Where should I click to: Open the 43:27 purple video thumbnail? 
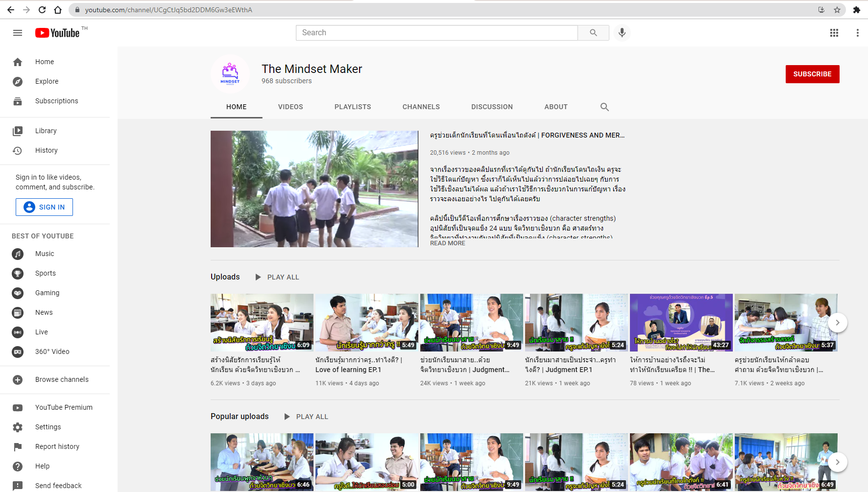point(681,322)
